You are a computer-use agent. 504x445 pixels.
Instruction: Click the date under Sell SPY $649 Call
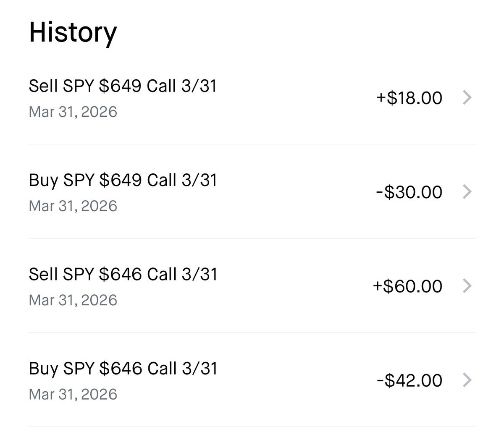tap(73, 112)
